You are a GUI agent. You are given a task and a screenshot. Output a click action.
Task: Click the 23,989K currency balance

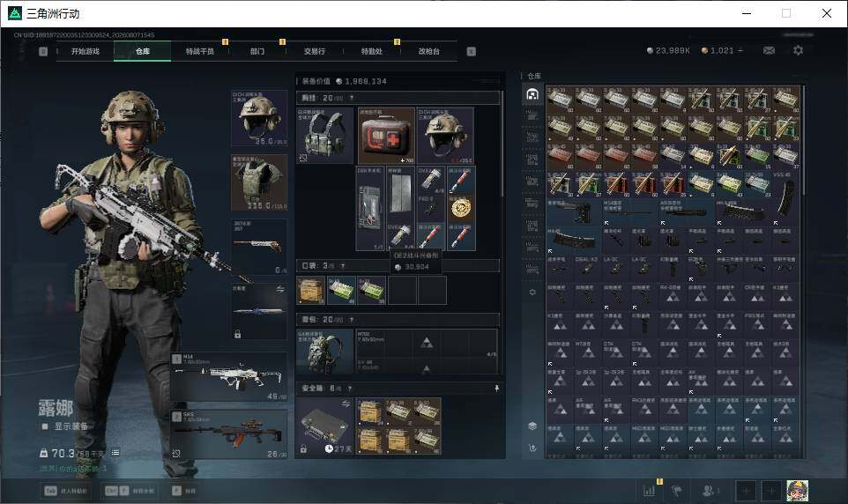[668, 50]
